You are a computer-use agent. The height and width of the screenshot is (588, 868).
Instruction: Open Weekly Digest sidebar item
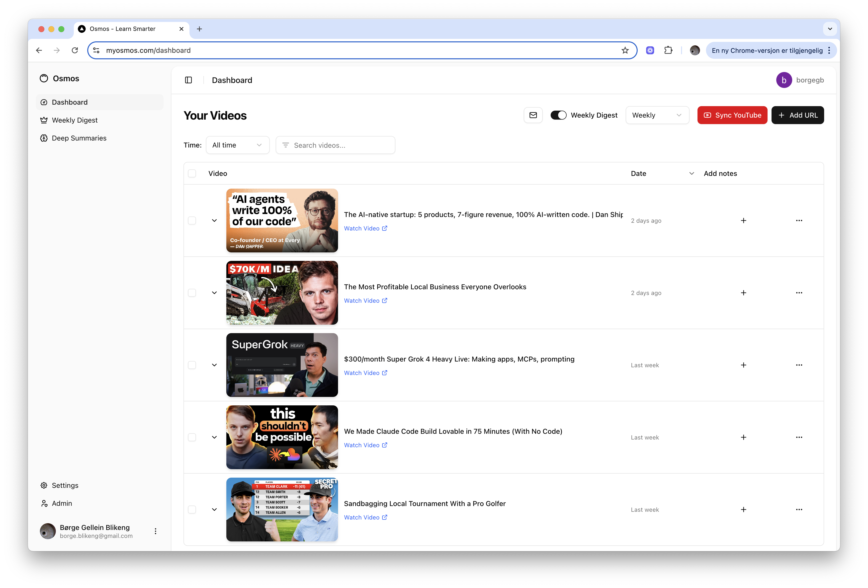point(75,120)
